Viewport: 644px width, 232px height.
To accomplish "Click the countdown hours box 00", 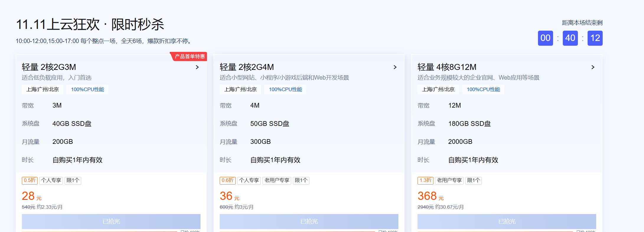I will point(545,38).
